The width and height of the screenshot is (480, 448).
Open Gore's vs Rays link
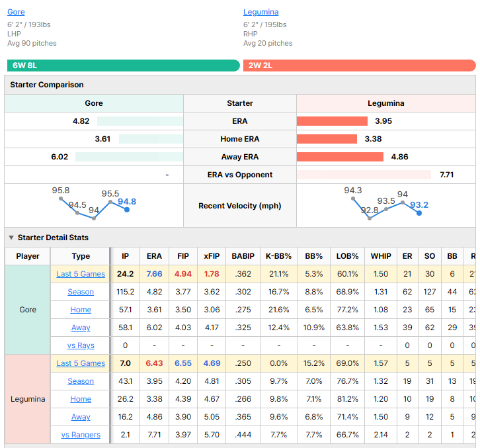tap(81, 345)
